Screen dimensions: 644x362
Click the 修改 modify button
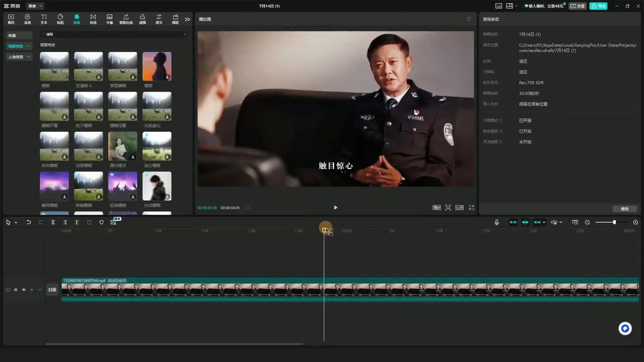coord(625,209)
